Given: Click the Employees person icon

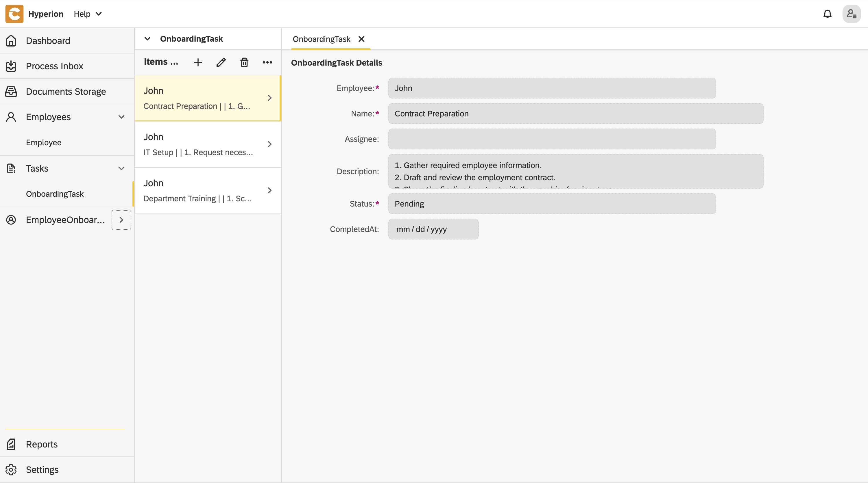Looking at the screenshot, I should (x=11, y=117).
